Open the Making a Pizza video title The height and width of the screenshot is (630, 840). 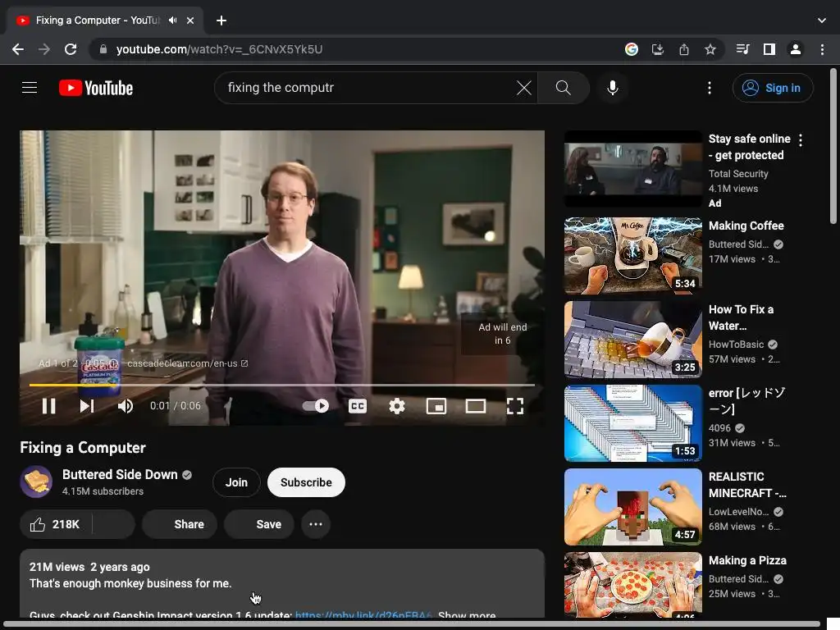(747, 560)
